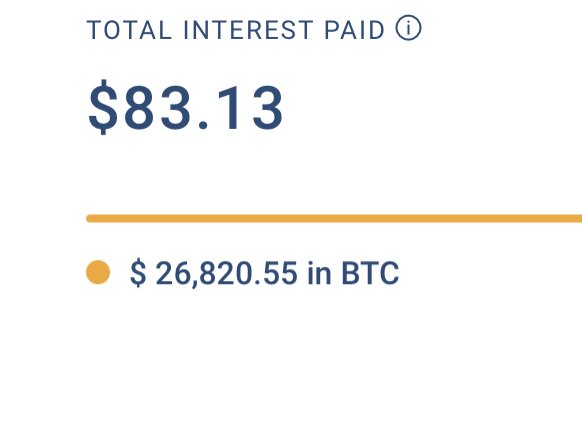The height and width of the screenshot is (426, 582).
Task: Click the orange BTC allocation bar
Action: click(334, 219)
